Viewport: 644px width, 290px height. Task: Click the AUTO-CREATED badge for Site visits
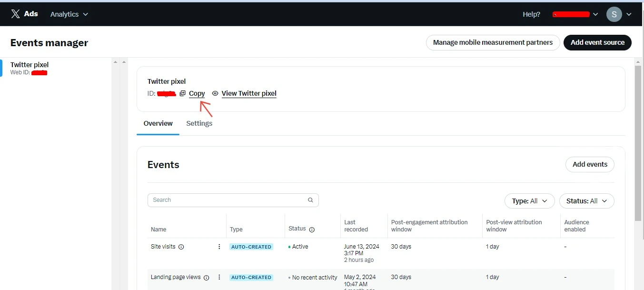[x=251, y=247]
